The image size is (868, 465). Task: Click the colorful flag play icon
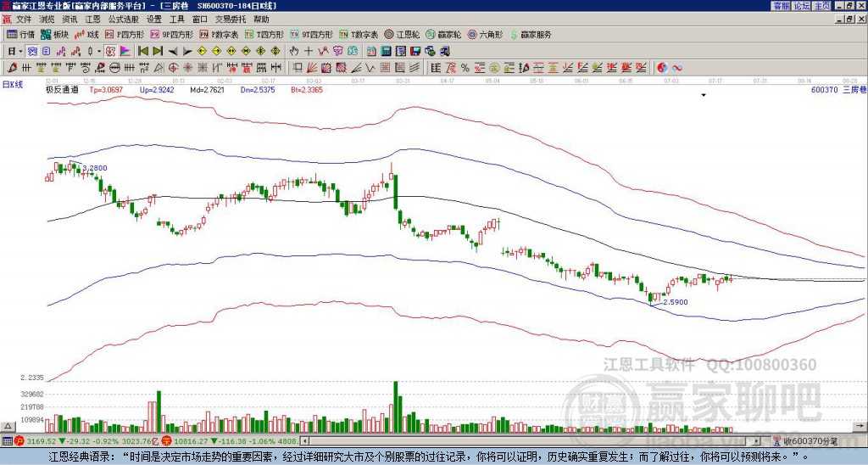pyautogui.click(x=125, y=52)
